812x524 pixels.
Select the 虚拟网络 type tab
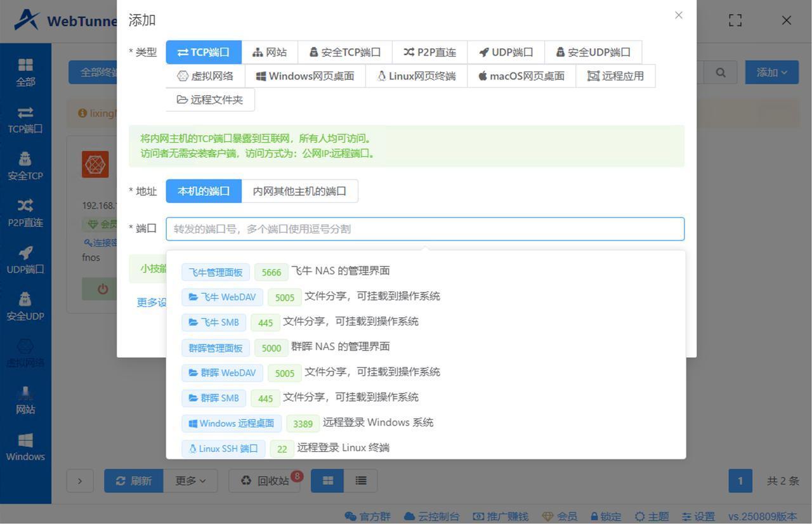(x=206, y=76)
